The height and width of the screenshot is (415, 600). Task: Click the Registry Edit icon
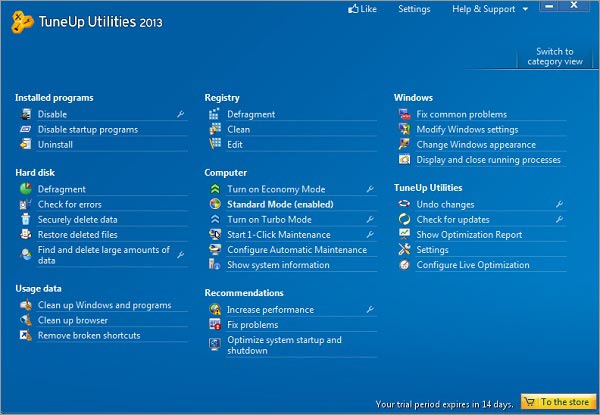click(x=215, y=144)
